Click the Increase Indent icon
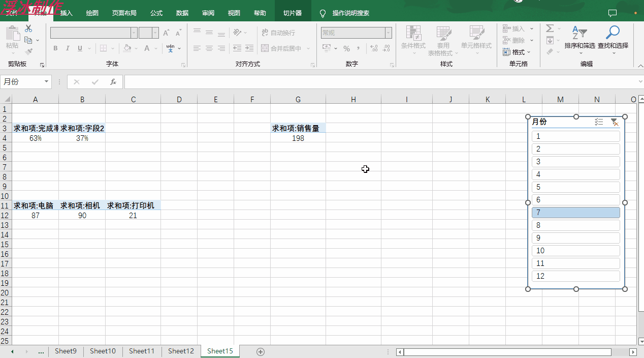The image size is (644, 358). pyautogui.click(x=249, y=48)
